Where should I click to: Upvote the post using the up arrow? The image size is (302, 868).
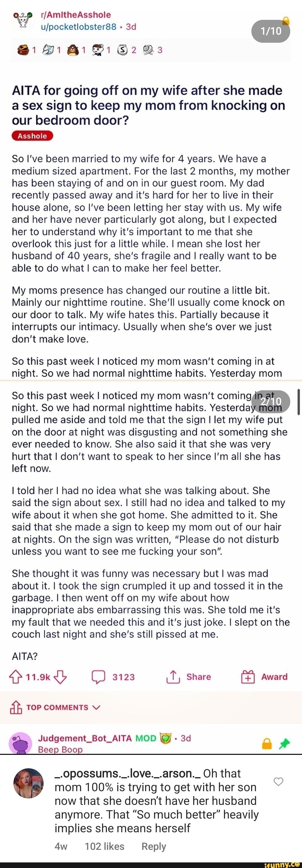(x=15, y=677)
